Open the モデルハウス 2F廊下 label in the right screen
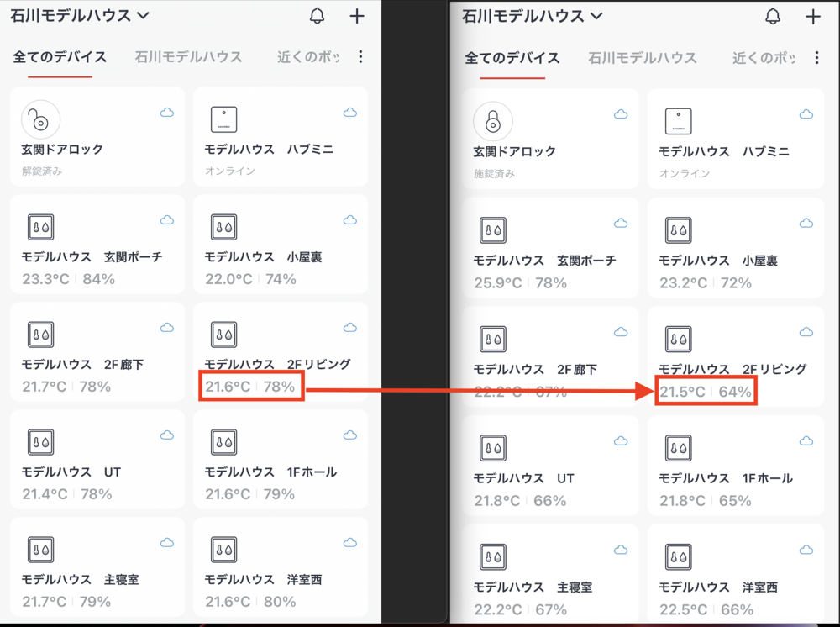This screenshot has height=627, width=840. pos(535,369)
